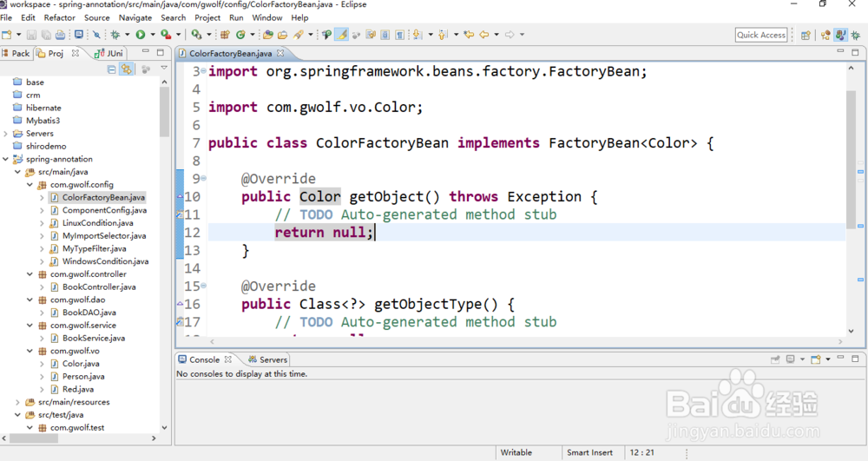Close the Console view tab
Image resolution: width=868 pixels, height=461 pixels.
[228, 359]
